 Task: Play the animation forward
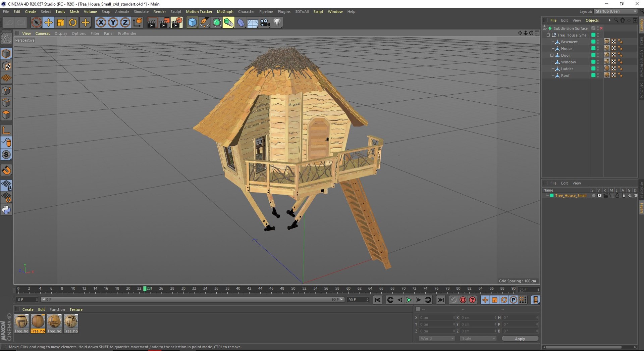tap(409, 300)
